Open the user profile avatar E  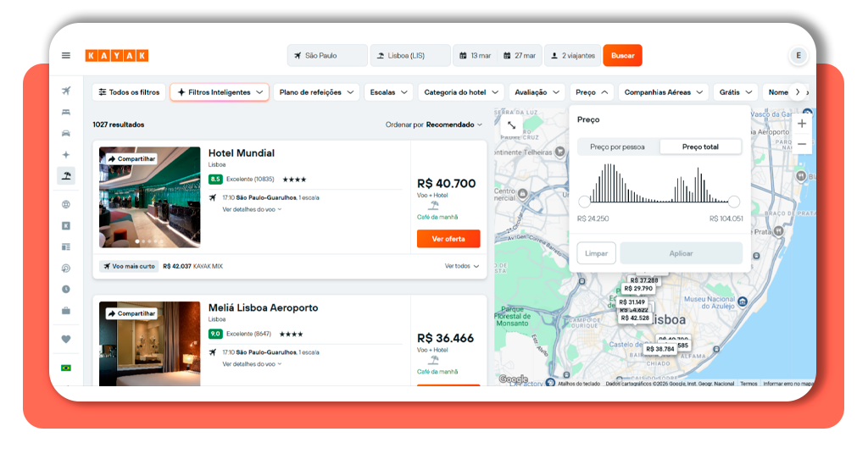(x=798, y=55)
